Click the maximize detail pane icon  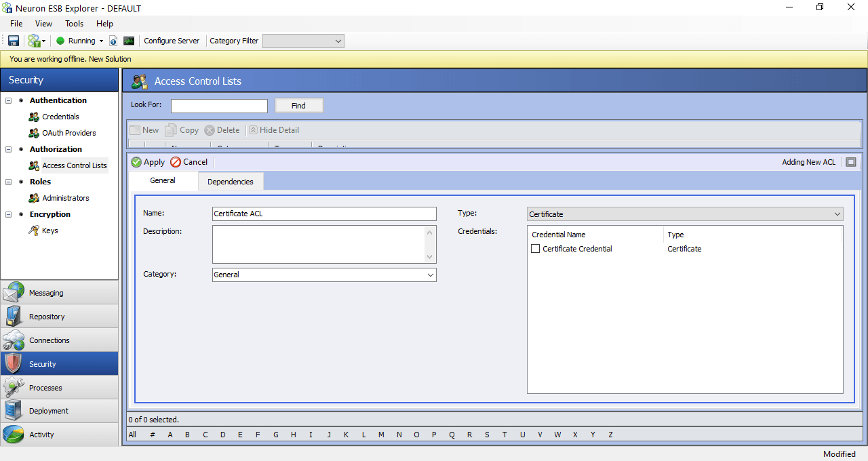click(x=851, y=162)
